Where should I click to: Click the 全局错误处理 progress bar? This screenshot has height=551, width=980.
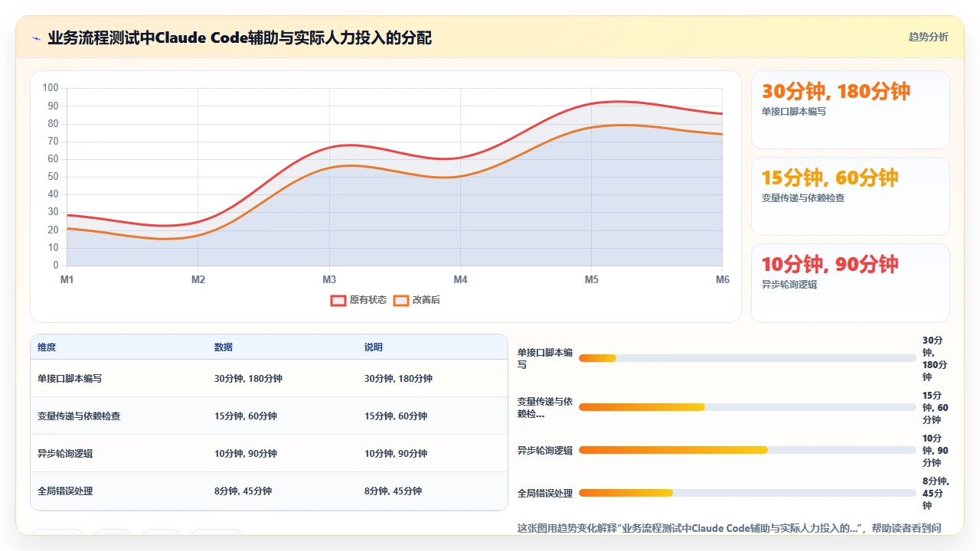747,493
